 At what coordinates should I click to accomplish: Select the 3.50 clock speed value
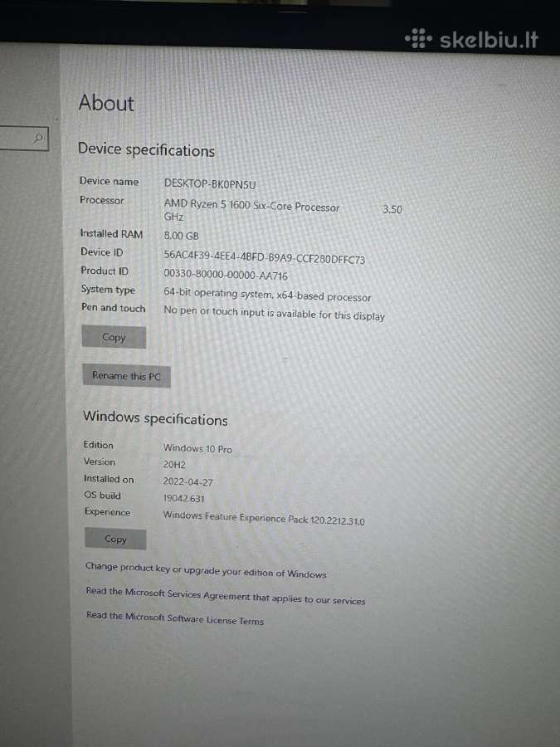pos(392,210)
